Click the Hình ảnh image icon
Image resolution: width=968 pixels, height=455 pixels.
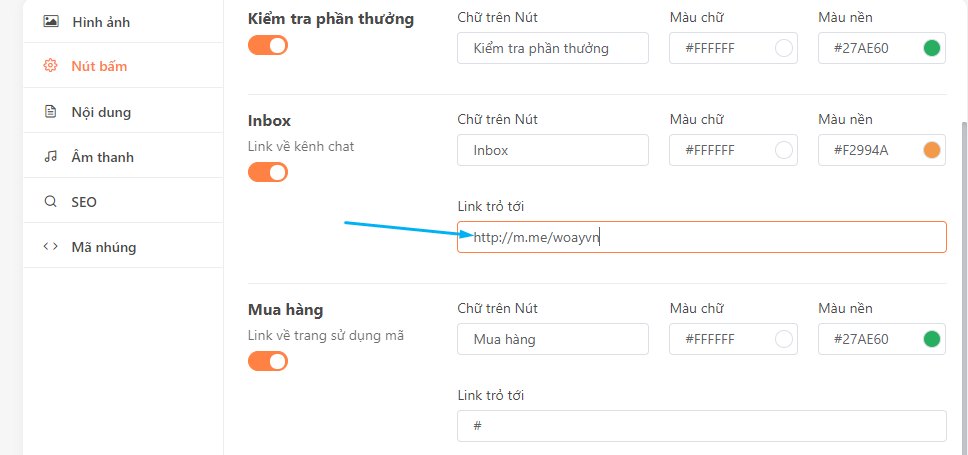51,21
